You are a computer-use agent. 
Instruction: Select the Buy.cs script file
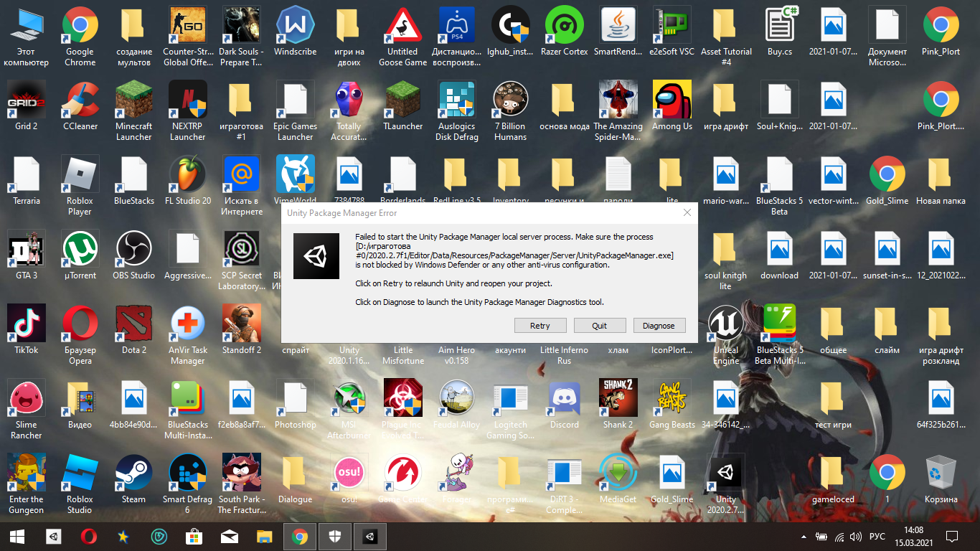tap(779, 32)
